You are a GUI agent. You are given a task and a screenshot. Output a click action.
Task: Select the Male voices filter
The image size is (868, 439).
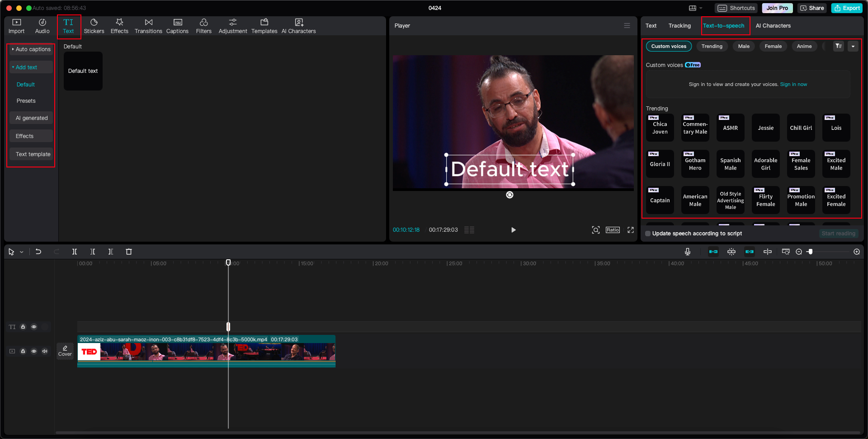click(744, 46)
